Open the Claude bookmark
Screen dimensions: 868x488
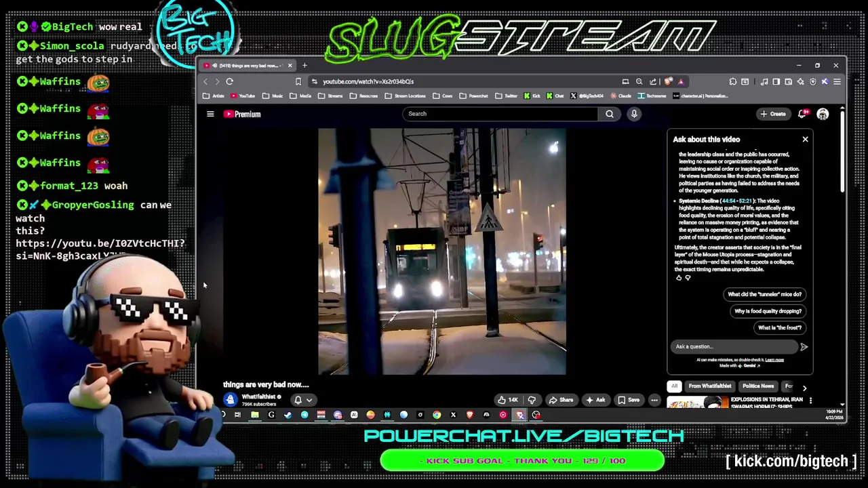[620, 96]
